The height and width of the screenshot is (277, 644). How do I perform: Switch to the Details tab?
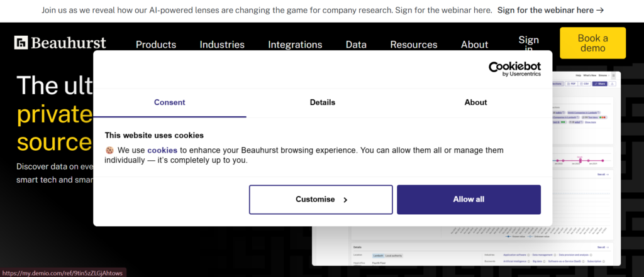(x=323, y=102)
